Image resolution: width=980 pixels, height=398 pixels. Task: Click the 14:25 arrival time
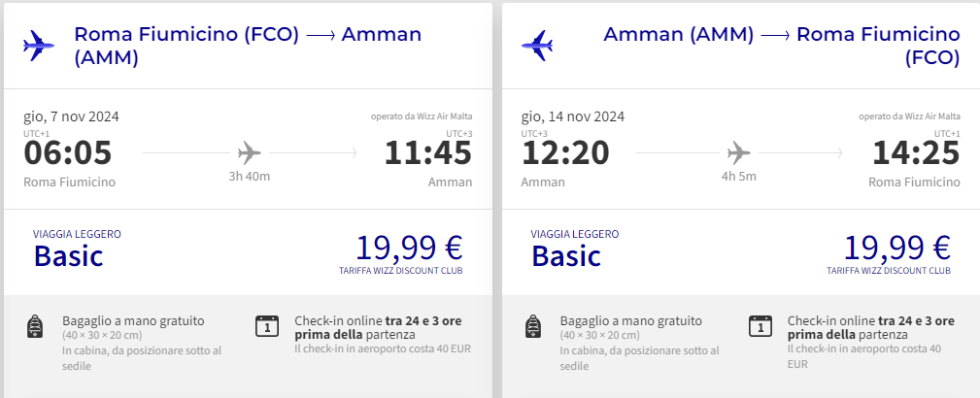pos(916,153)
